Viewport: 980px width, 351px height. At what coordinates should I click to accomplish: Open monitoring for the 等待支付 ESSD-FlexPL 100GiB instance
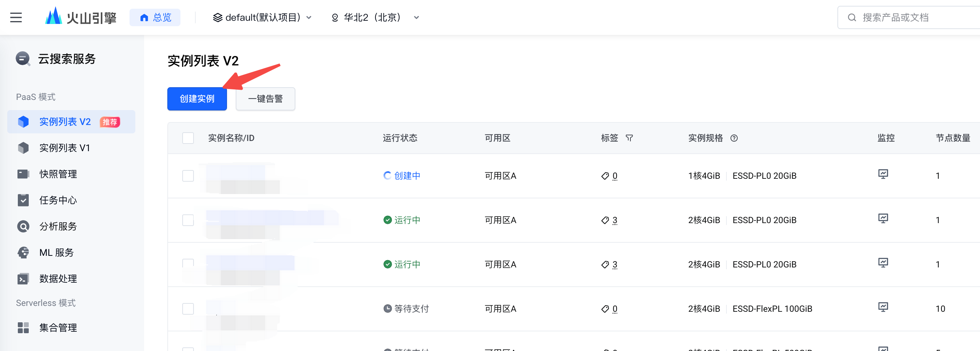click(883, 307)
